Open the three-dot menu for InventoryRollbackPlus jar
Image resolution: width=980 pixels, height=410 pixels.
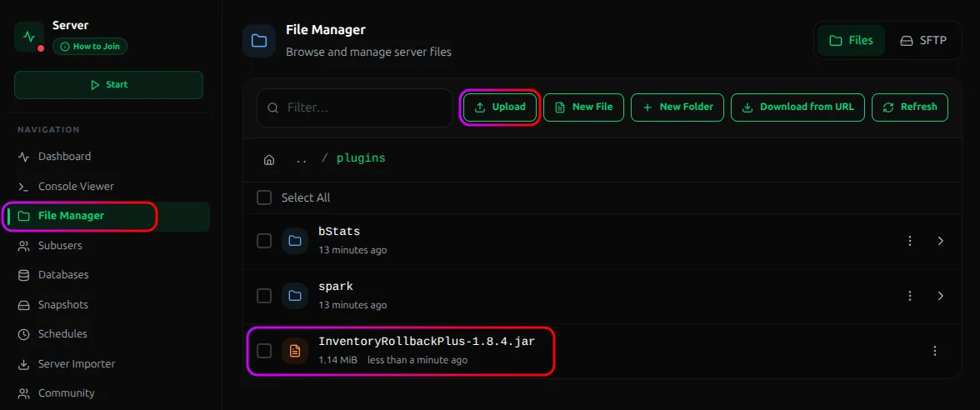pyautogui.click(x=935, y=351)
